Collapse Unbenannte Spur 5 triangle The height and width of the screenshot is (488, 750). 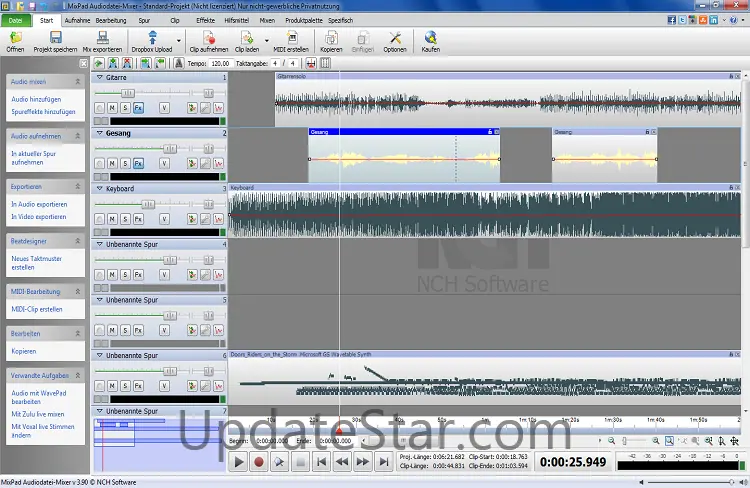(99, 300)
